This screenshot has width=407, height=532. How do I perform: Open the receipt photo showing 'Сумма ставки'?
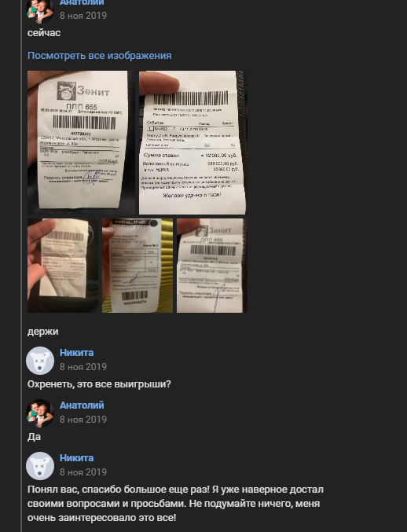pos(193,142)
